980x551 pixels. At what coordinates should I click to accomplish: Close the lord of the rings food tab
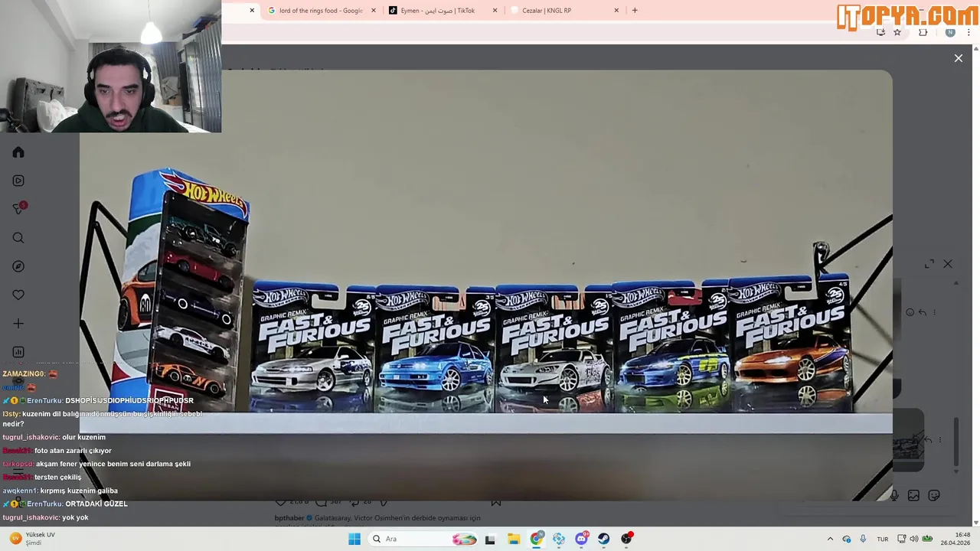[x=374, y=11]
